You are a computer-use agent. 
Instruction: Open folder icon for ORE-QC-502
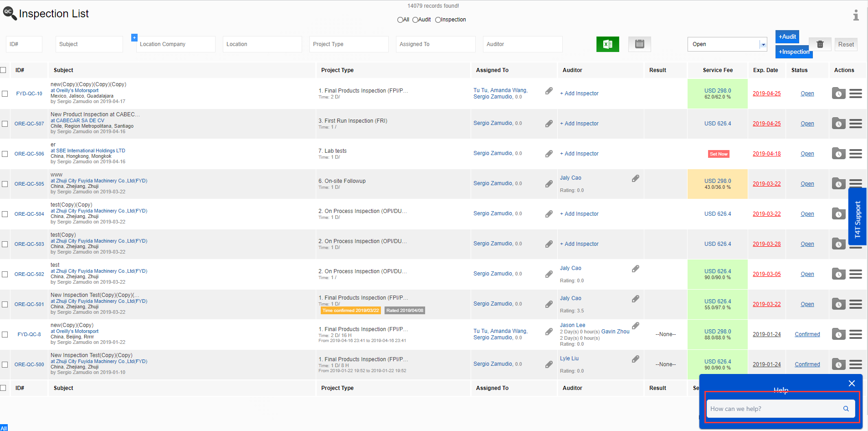(838, 274)
